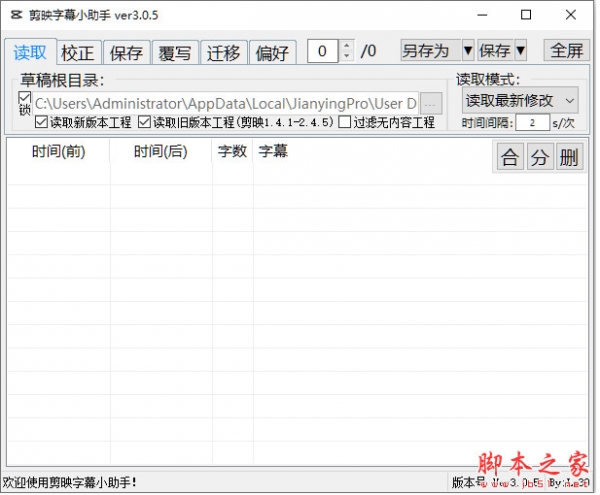Maximize the window
600x495 pixels.
[x=528, y=15]
